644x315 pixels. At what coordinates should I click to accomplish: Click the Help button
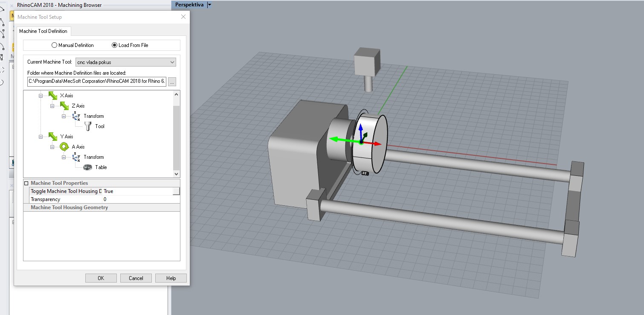171,278
